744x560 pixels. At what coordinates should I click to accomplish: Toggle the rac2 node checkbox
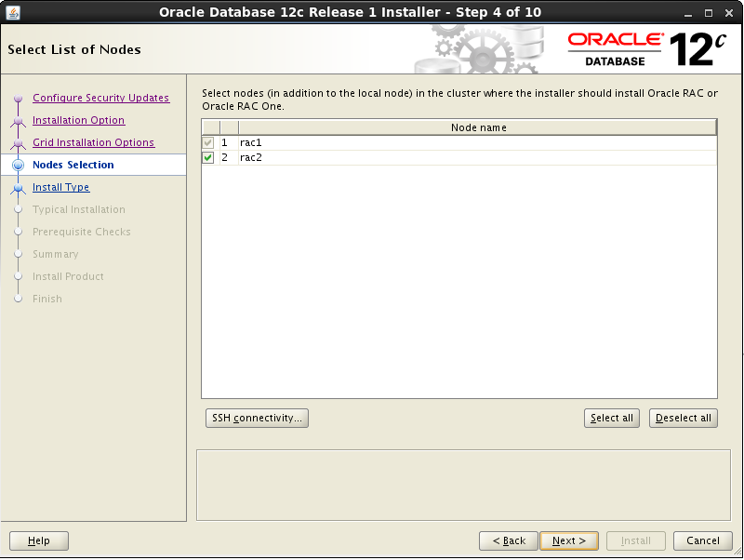click(x=207, y=157)
